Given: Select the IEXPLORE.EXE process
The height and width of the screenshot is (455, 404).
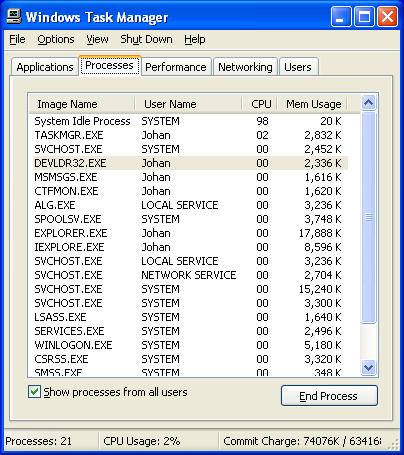Looking at the screenshot, I should tap(190, 247).
